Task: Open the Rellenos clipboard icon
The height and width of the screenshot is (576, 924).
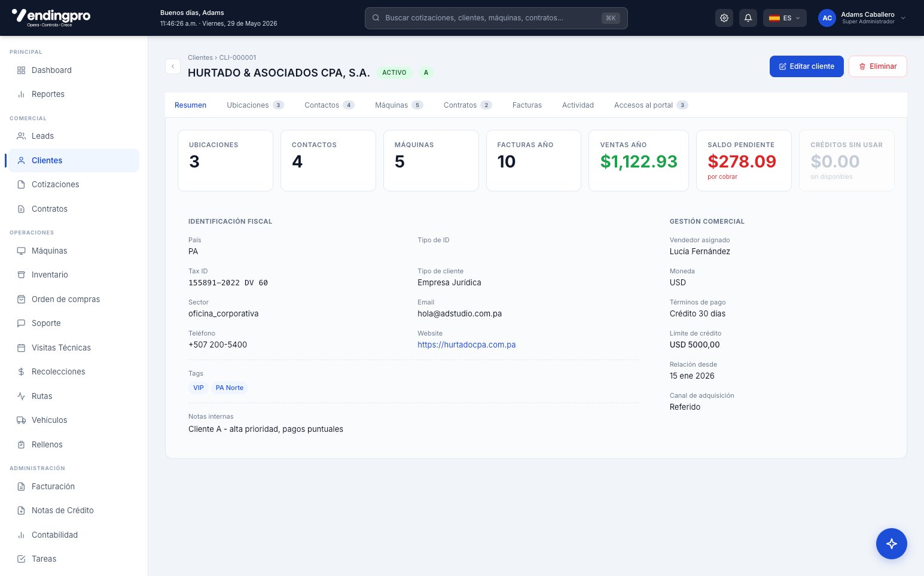Action: pos(21,444)
